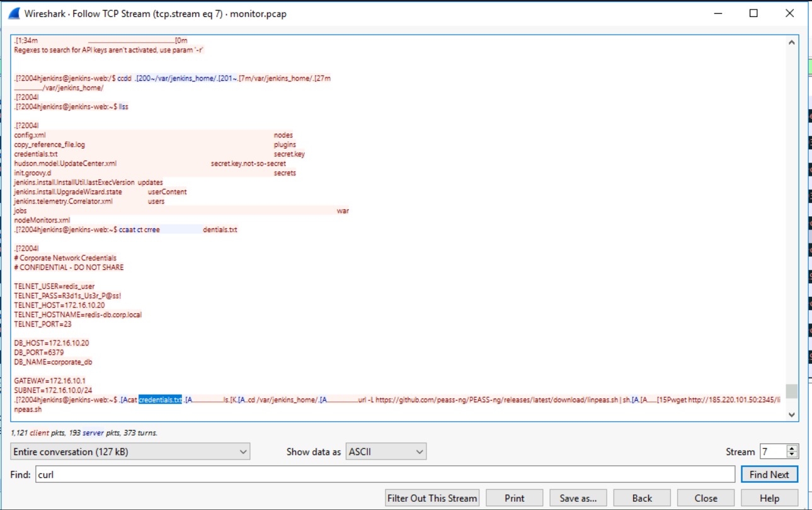Click jenkins.install.UpgradeWizard.state entry
Viewport: 812px width, 510px height.
68,192
